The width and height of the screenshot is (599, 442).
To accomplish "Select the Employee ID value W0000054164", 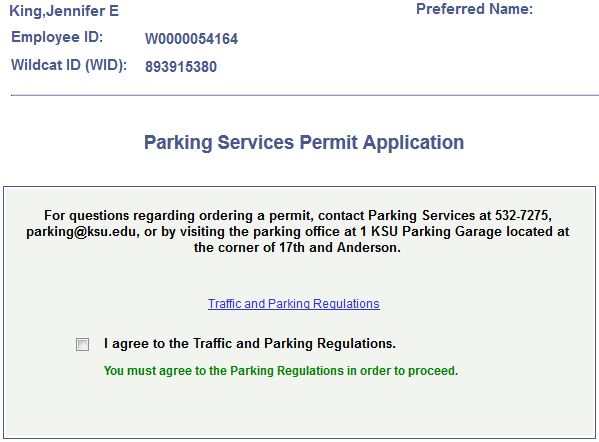I will click(191, 39).
